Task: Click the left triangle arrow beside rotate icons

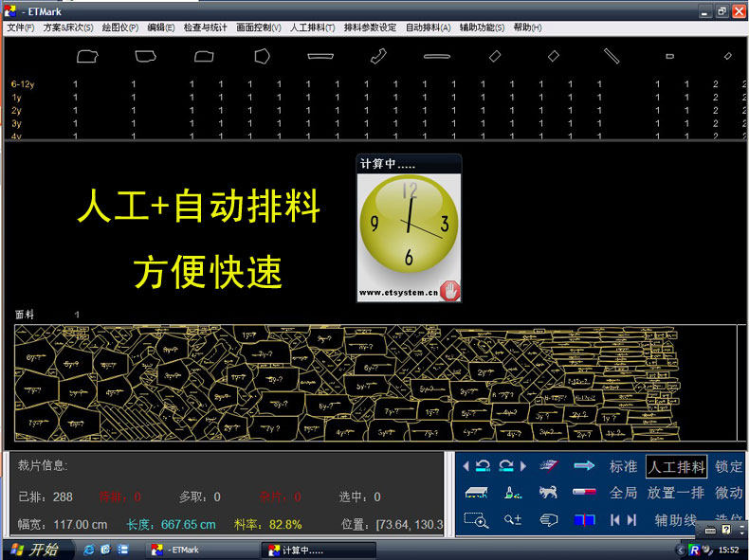Action: point(466,466)
